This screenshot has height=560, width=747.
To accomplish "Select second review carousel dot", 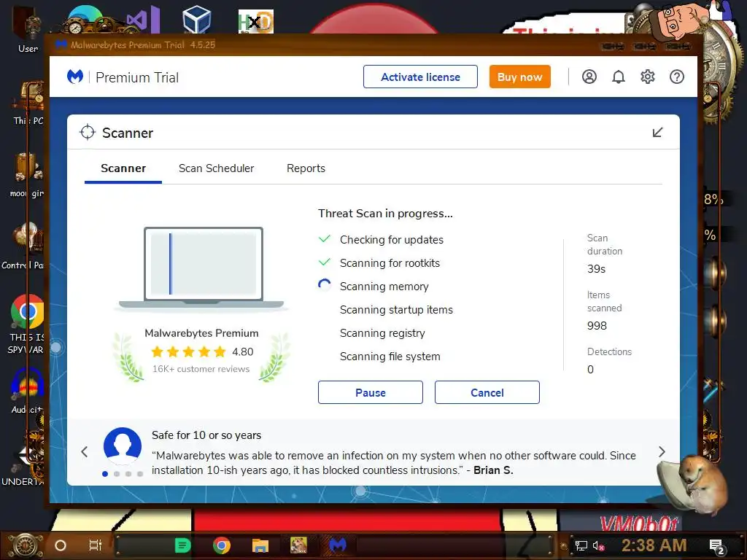I will [117, 474].
